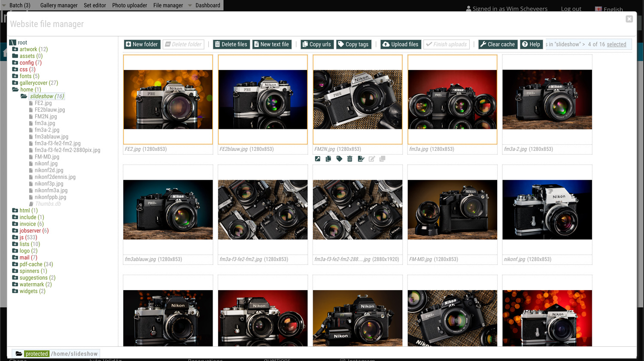Expand the html folder plus icon
The width and height of the screenshot is (644, 361).
(15, 211)
